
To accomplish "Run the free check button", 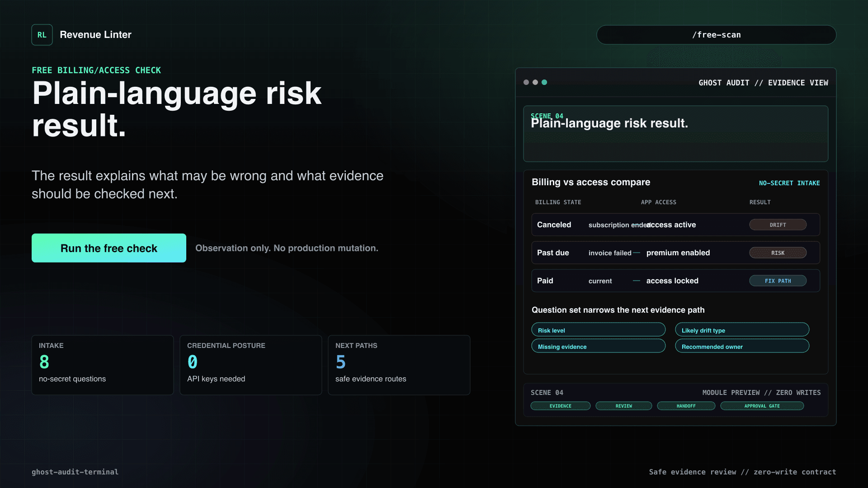I will click(x=109, y=248).
